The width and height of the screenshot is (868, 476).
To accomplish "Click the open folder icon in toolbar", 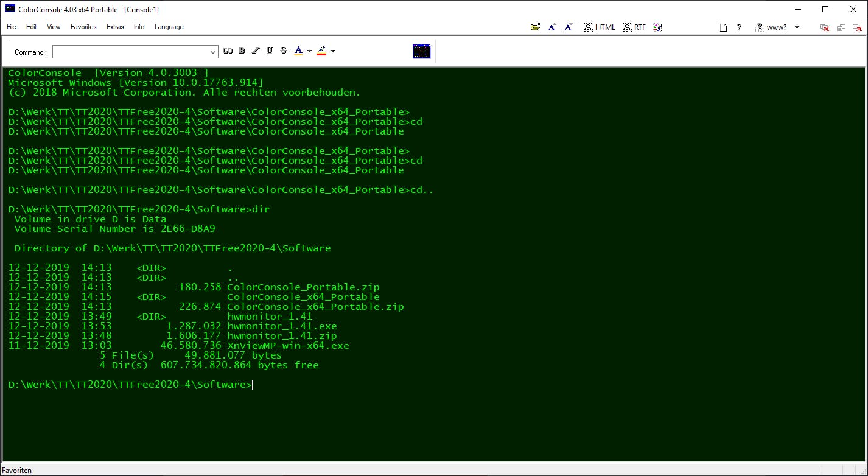I will [535, 27].
